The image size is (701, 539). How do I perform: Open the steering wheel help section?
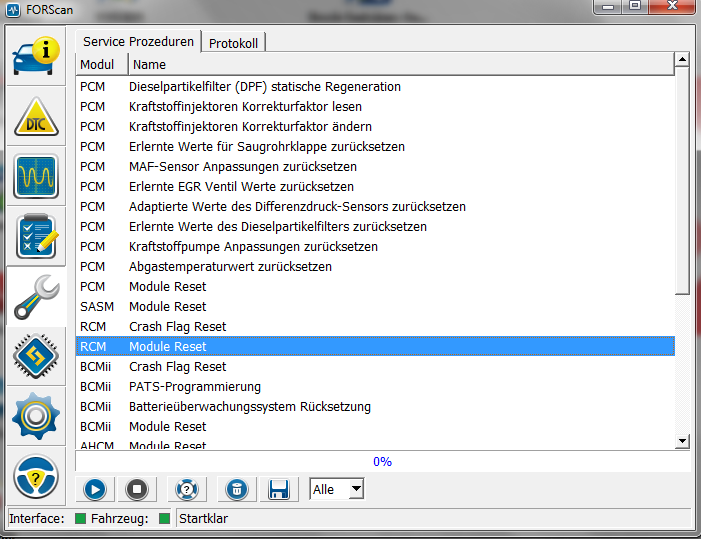click(x=35, y=477)
